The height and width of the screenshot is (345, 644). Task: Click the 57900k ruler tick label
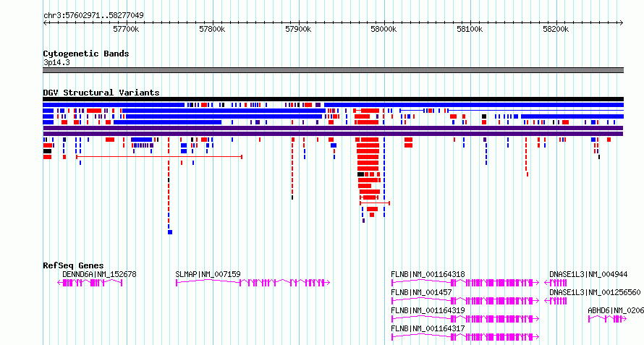[x=298, y=29]
